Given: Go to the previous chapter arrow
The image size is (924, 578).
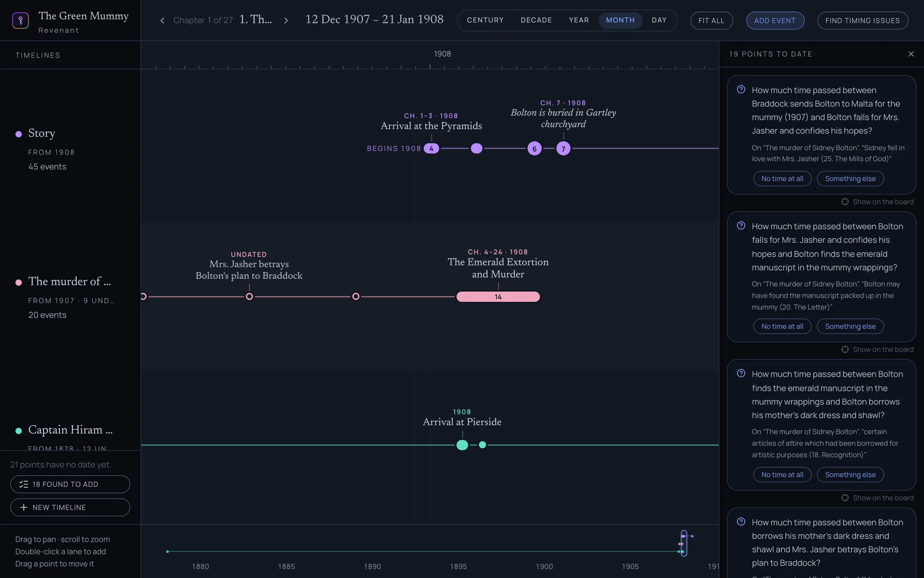Looking at the screenshot, I should (162, 20).
